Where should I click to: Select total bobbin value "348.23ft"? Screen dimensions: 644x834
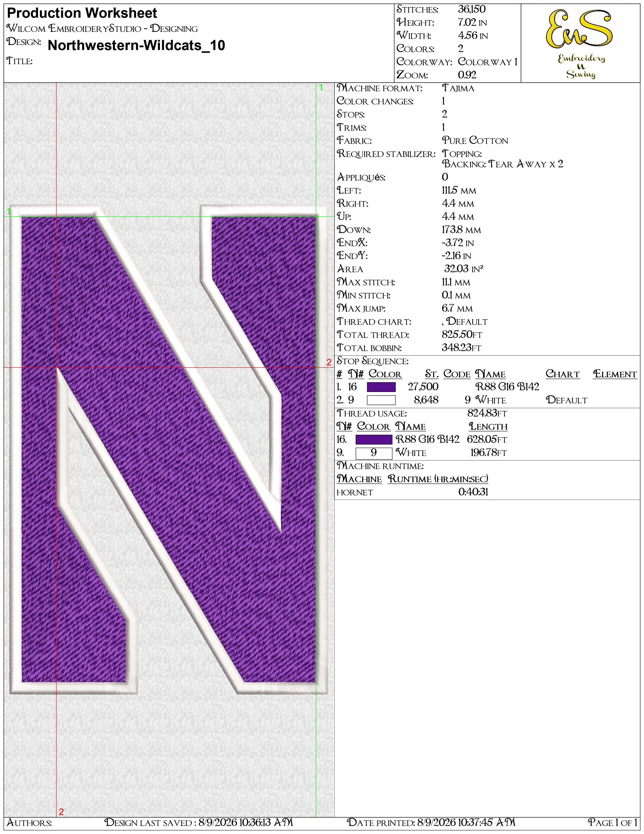(x=461, y=348)
